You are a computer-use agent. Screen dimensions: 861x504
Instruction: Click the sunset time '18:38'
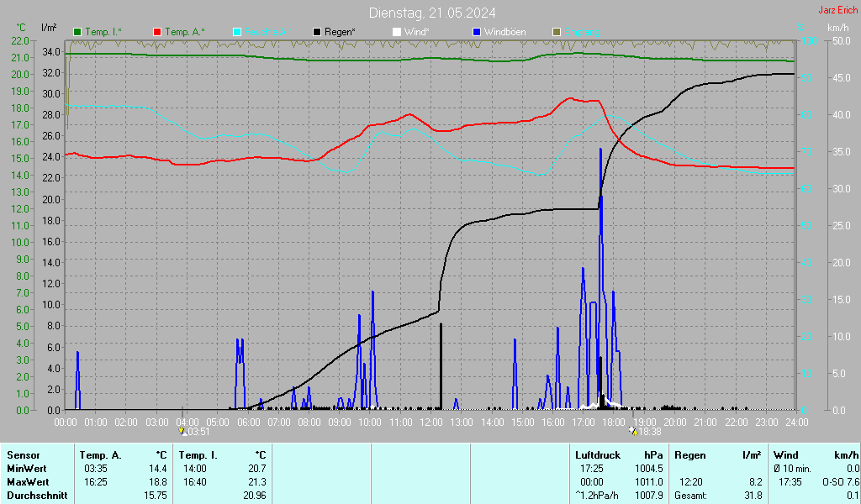tap(650, 432)
